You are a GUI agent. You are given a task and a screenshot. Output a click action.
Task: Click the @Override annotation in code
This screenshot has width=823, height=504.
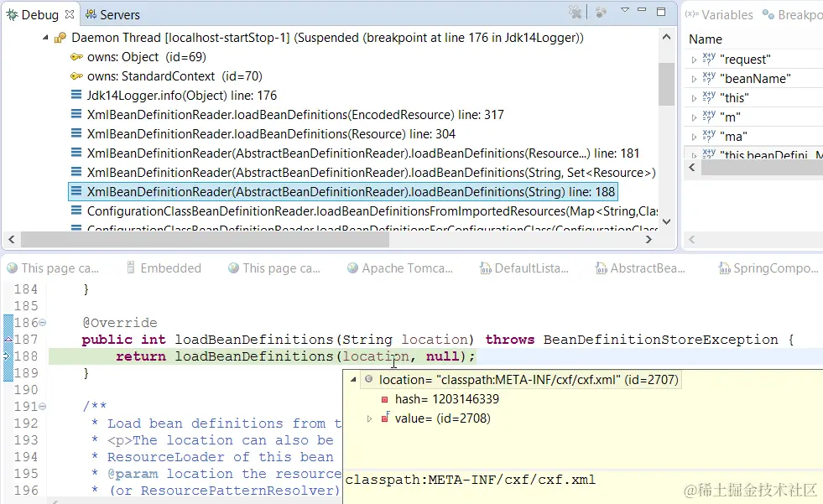pyautogui.click(x=120, y=323)
